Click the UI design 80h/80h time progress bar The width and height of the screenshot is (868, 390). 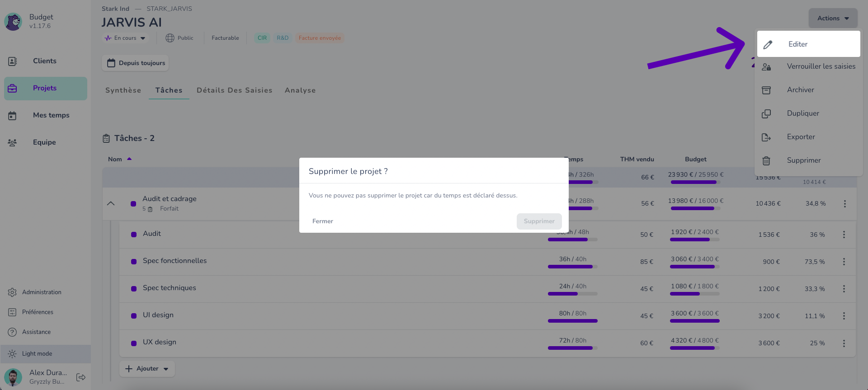pos(573,321)
